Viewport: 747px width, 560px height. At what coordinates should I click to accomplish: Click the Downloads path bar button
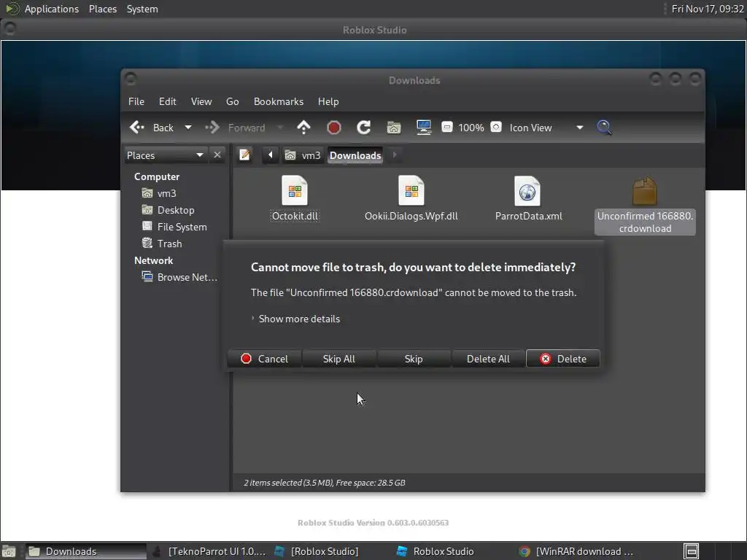pyautogui.click(x=355, y=155)
